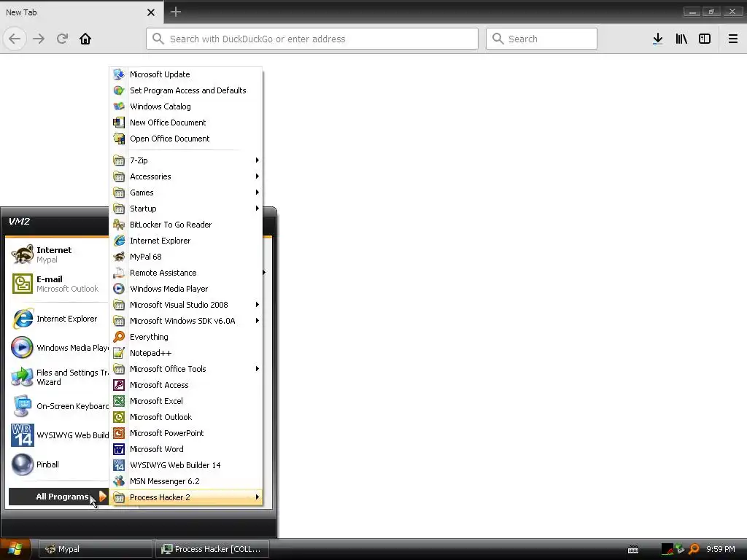Launch Microsoft Word

186,449
